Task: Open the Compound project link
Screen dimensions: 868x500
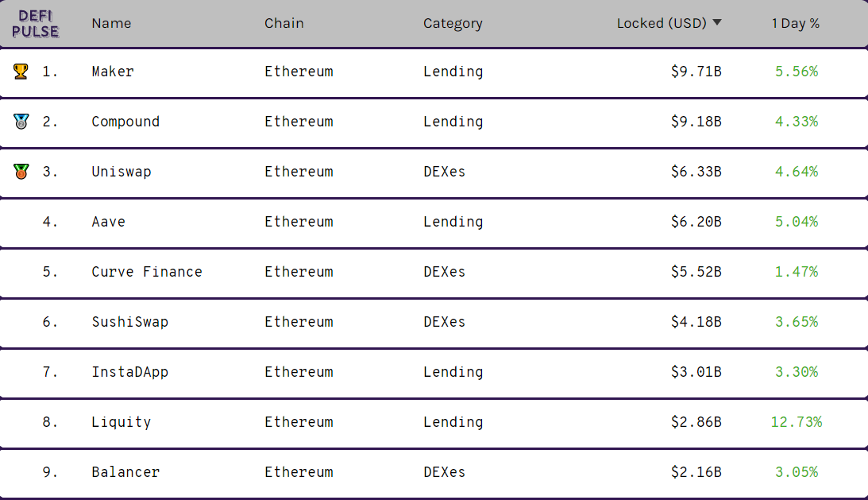Action: [x=125, y=122]
